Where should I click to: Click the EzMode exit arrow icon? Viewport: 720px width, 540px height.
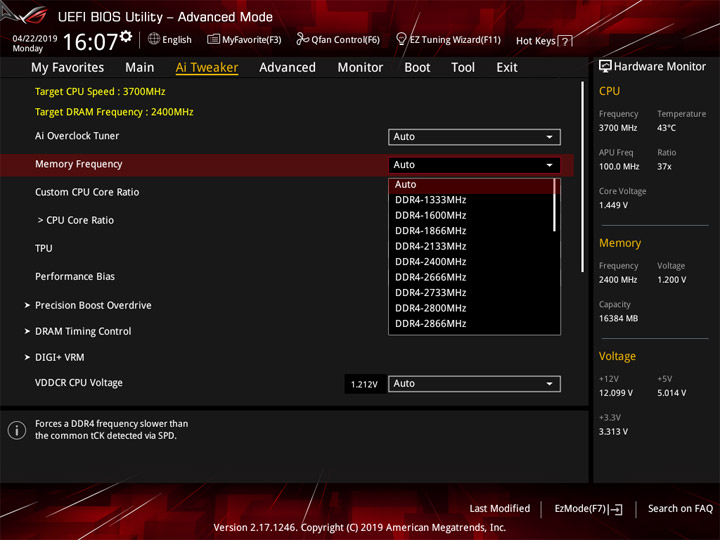[616, 509]
